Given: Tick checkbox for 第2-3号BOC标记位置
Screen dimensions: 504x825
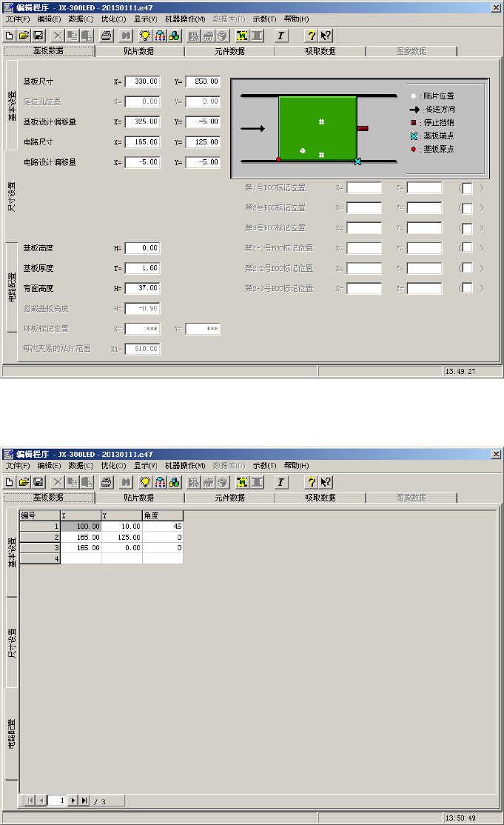Looking at the screenshot, I should [x=467, y=288].
